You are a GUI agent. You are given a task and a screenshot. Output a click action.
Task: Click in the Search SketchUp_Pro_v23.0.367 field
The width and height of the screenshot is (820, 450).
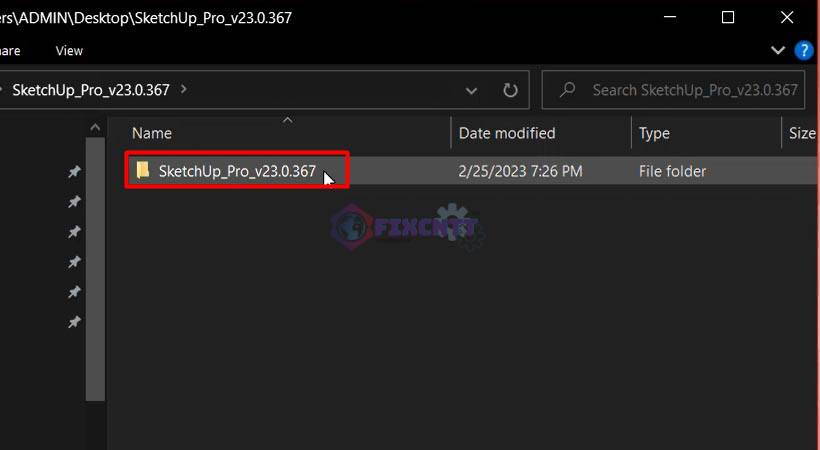[x=673, y=90]
